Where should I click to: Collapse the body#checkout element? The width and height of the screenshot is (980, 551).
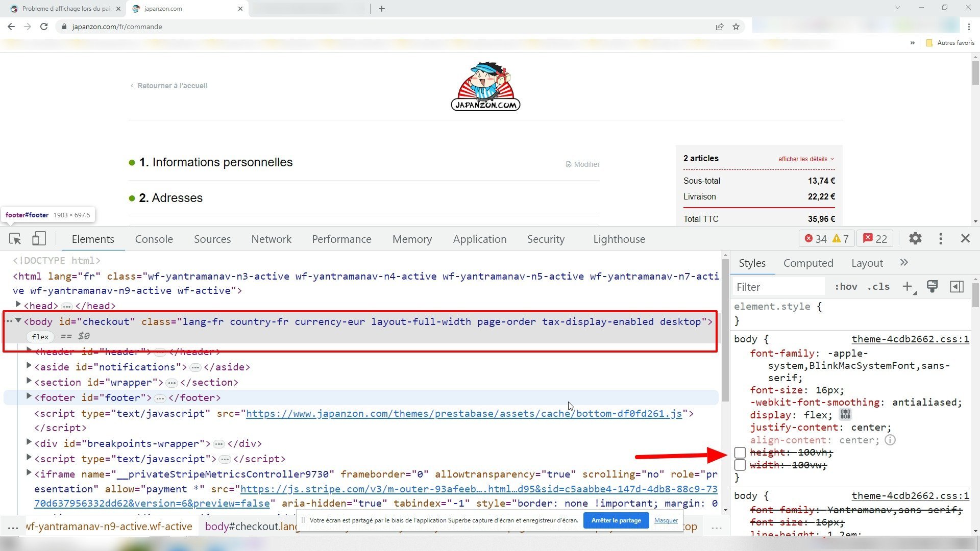[x=18, y=321]
